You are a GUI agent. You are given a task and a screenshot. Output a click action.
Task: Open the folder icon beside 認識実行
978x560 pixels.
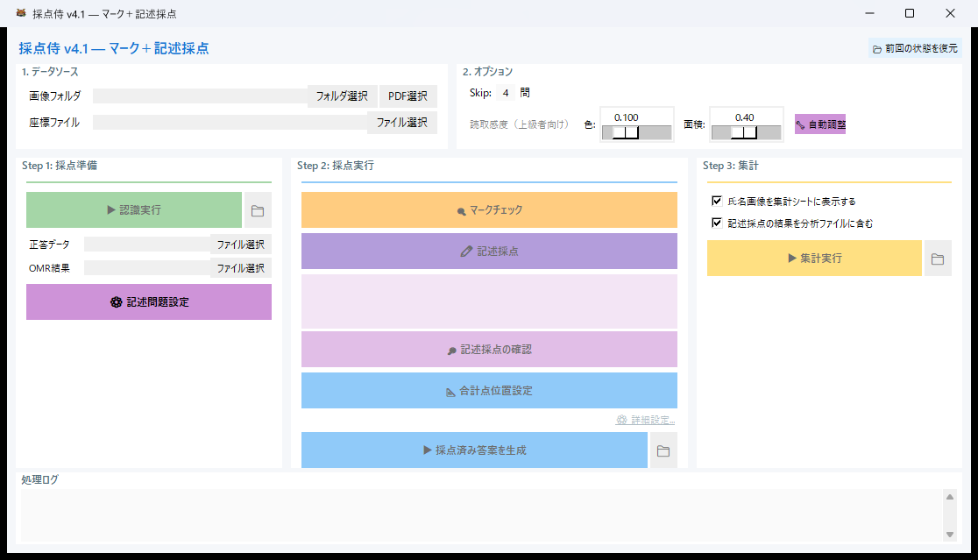[259, 209]
